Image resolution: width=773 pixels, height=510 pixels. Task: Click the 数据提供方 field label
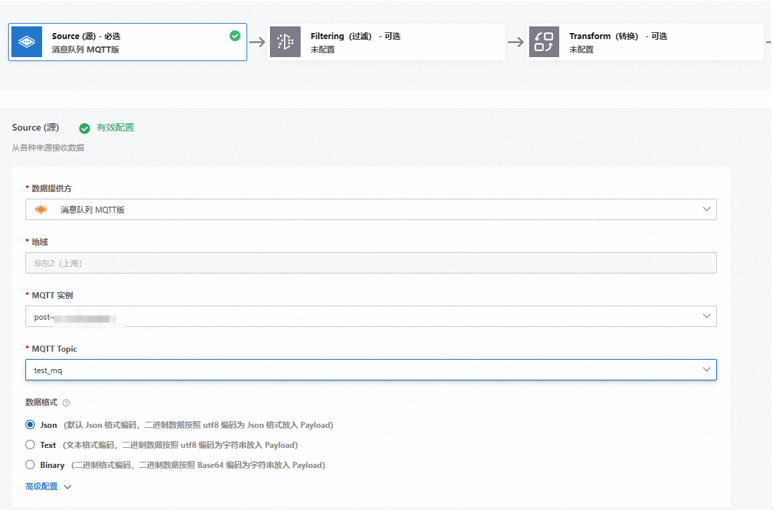[52, 189]
